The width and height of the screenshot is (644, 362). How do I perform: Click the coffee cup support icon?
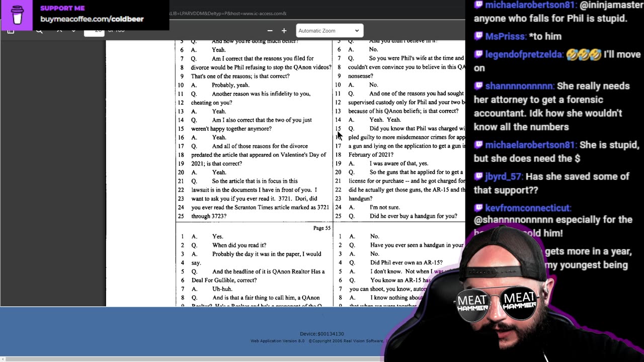point(18,14)
